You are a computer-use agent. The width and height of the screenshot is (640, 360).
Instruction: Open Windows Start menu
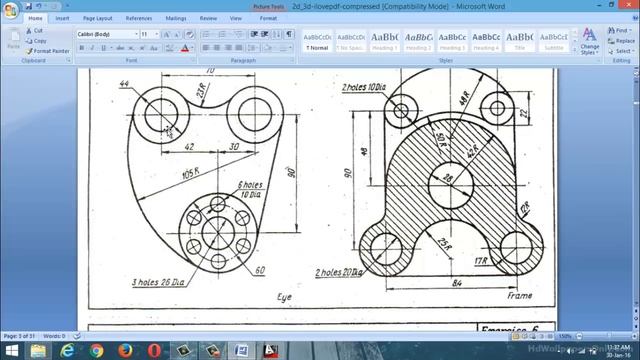tap(11, 351)
